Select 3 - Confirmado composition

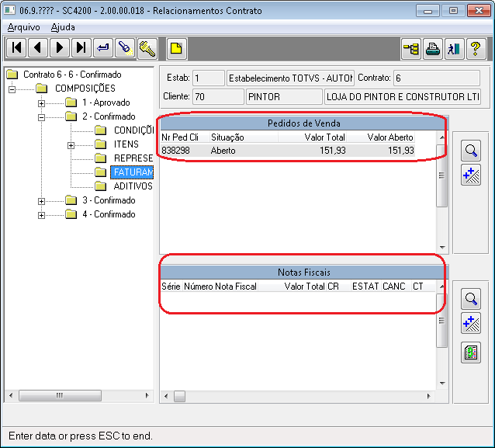109,200
